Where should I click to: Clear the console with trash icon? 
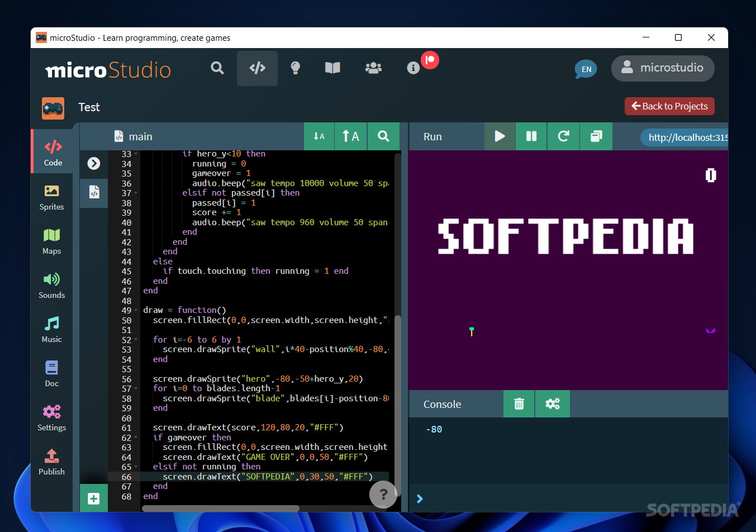pyautogui.click(x=519, y=403)
